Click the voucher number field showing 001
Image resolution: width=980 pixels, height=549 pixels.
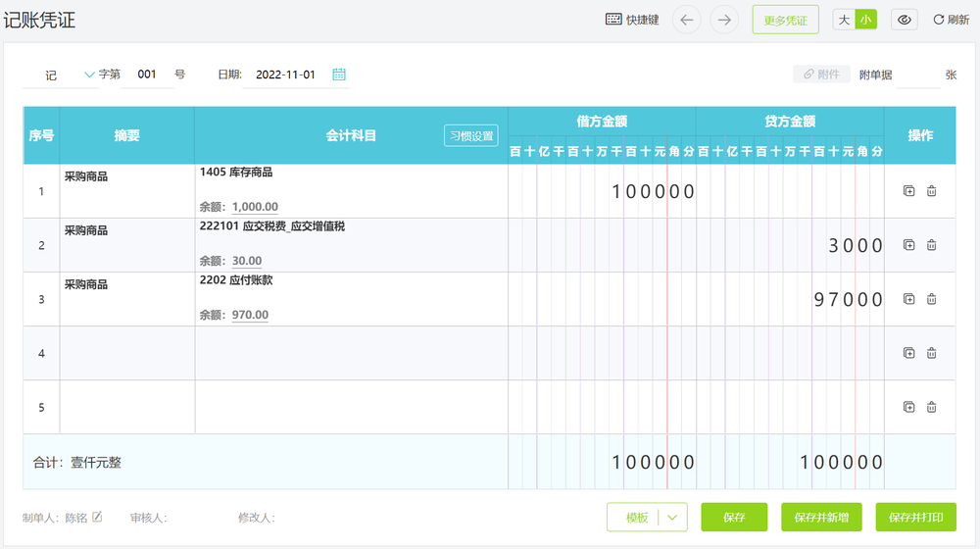coord(147,75)
